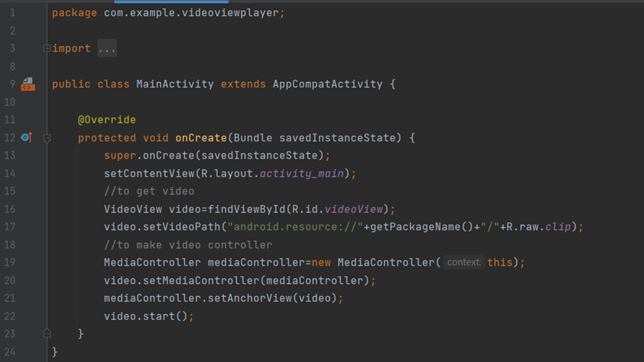Click the MainActivity class name
Screen dimensions: 644x362
tap(175, 84)
